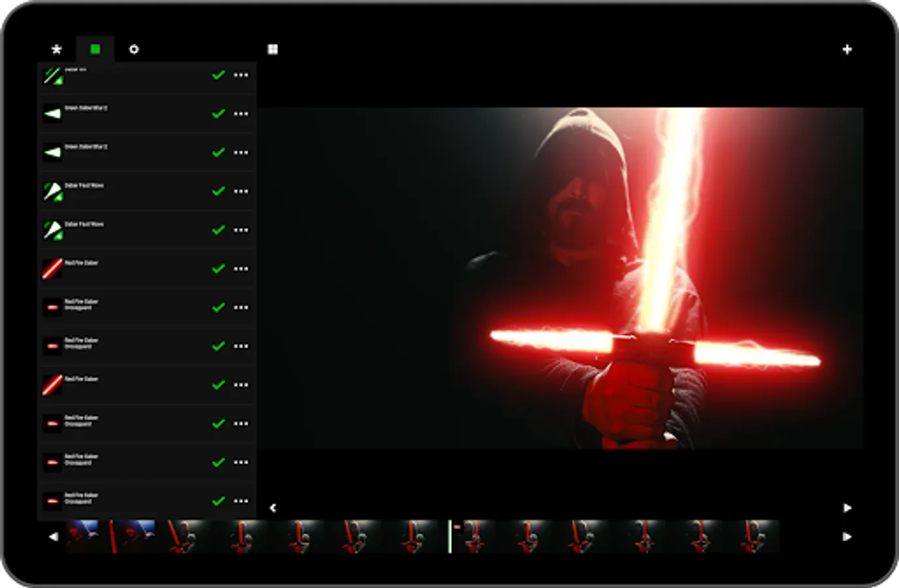Click the white playhead marker in the timeline
899x588 pixels.
[x=450, y=536]
